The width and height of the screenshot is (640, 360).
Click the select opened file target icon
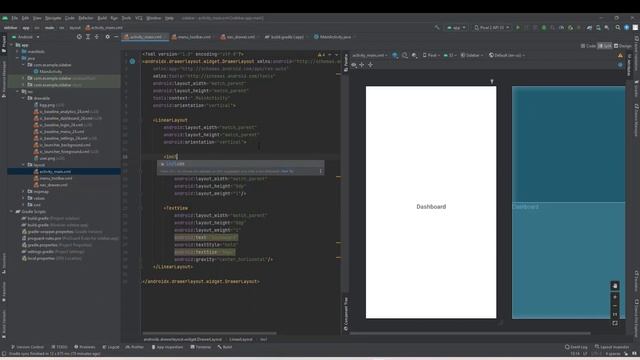click(x=79, y=37)
